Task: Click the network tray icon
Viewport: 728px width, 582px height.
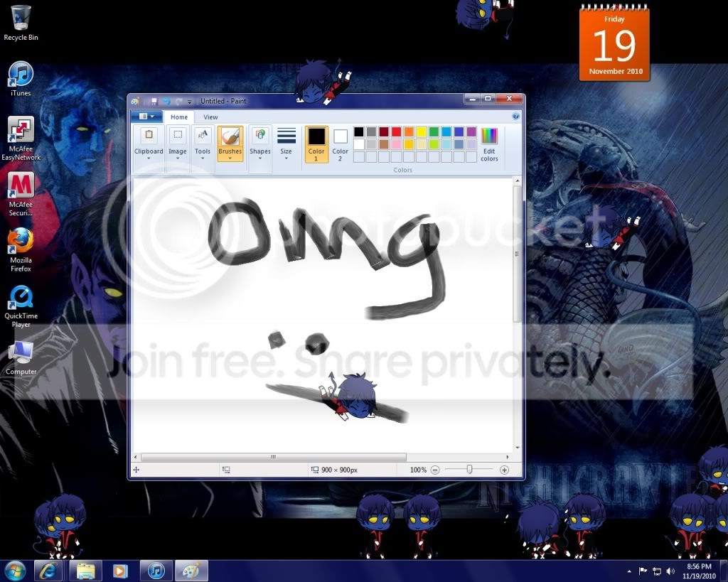Action: coord(656,571)
